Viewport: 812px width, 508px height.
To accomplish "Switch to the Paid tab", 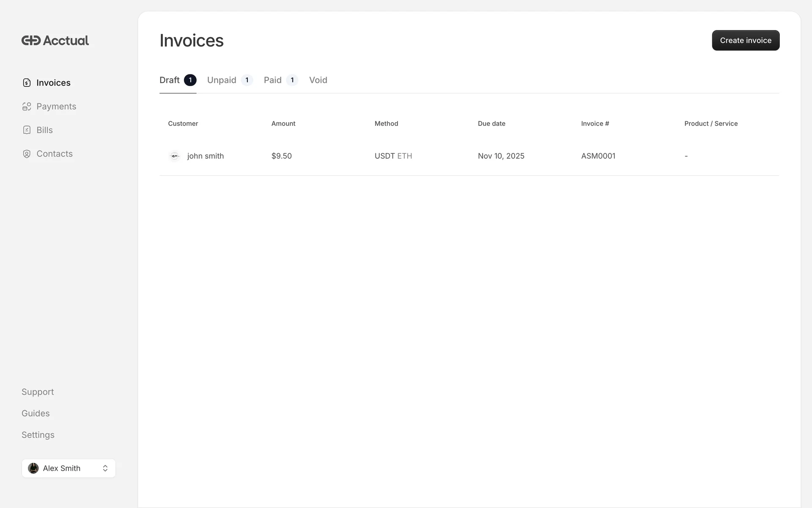I will click(x=273, y=80).
